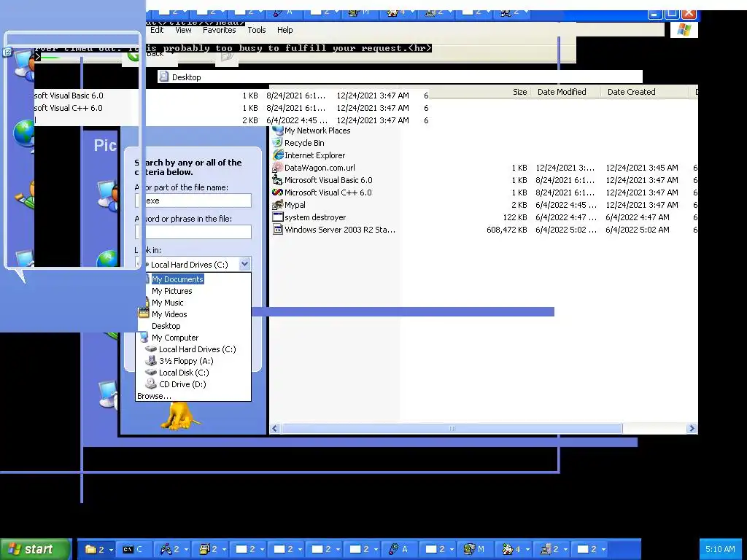The height and width of the screenshot is (560, 747).
Task: Click the yellow search companion dog
Action: (x=180, y=416)
